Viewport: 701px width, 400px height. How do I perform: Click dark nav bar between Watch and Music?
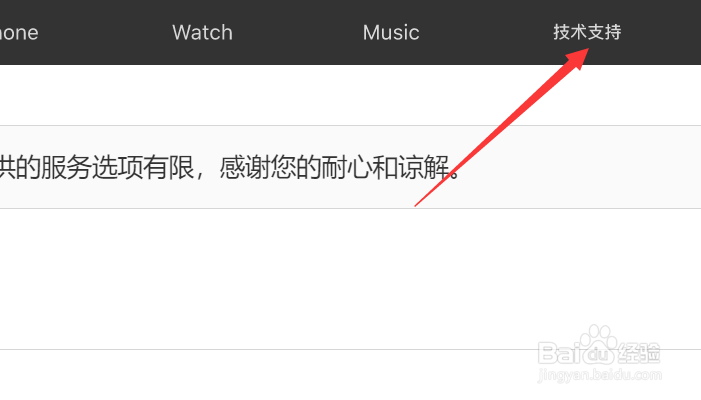298,33
